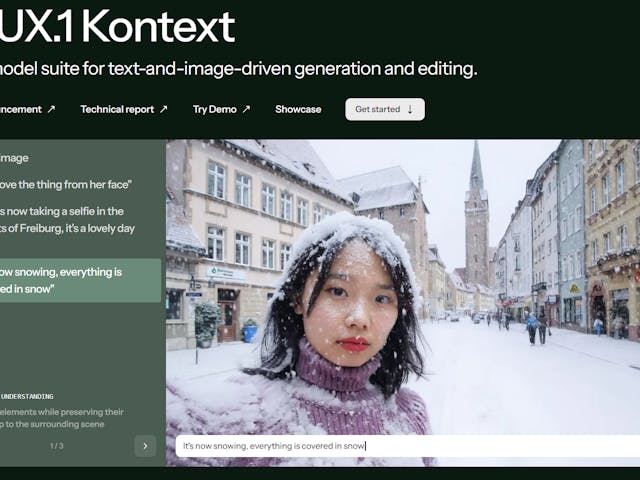640x480 pixels.
Task: Select the 'thing from her face' prompt
Action: point(66,184)
